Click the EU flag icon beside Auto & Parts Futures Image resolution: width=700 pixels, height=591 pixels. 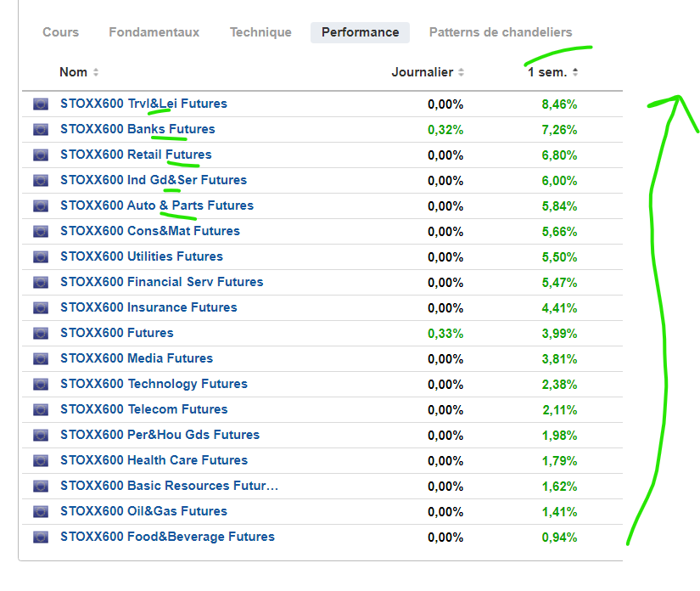click(x=41, y=206)
